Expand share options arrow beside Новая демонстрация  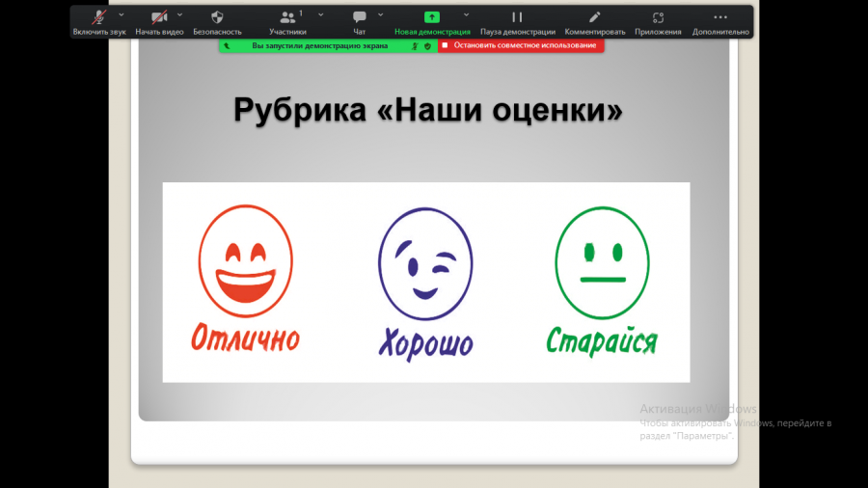coord(466,14)
